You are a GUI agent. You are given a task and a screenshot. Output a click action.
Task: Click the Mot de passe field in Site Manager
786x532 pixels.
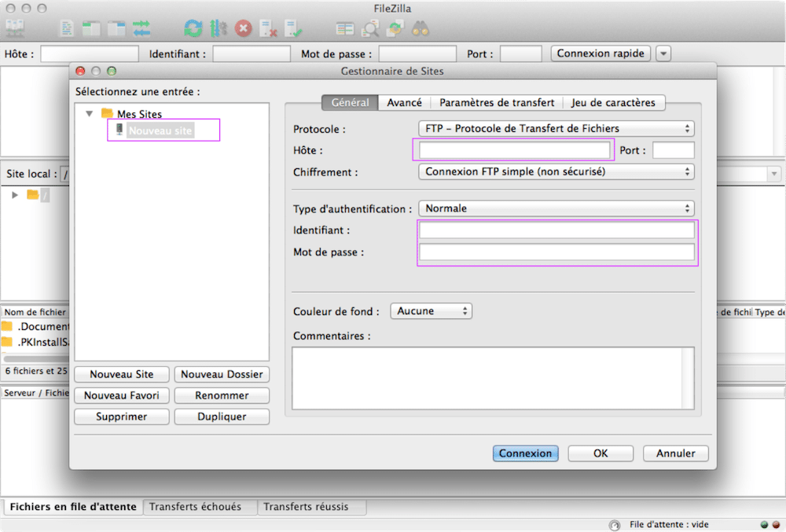[x=556, y=251]
